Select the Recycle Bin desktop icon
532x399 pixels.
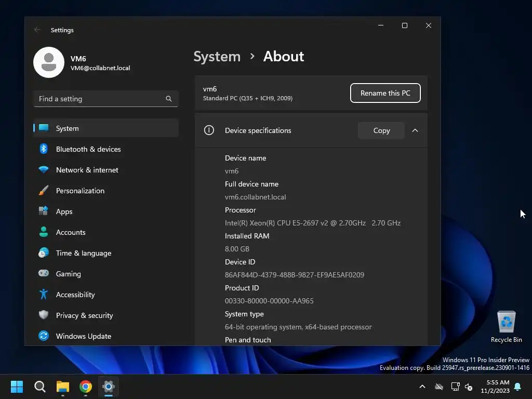point(506,326)
